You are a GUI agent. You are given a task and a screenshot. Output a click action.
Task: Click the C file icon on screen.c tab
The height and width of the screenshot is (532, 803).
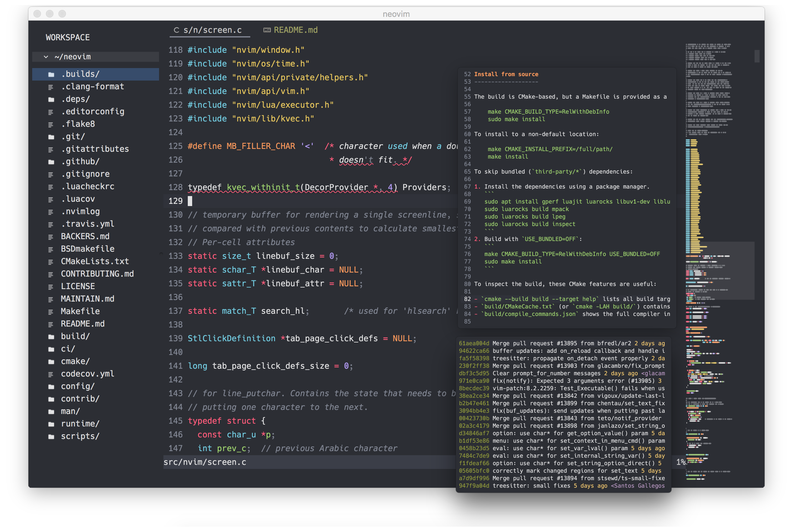pyautogui.click(x=176, y=30)
